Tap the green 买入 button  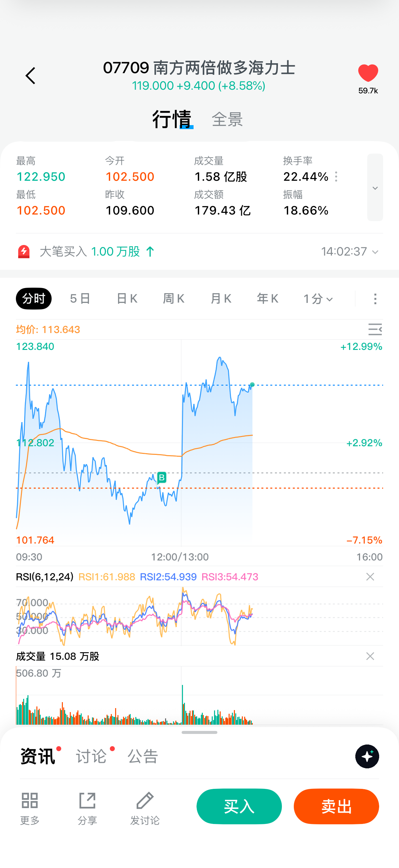(x=239, y=806)
